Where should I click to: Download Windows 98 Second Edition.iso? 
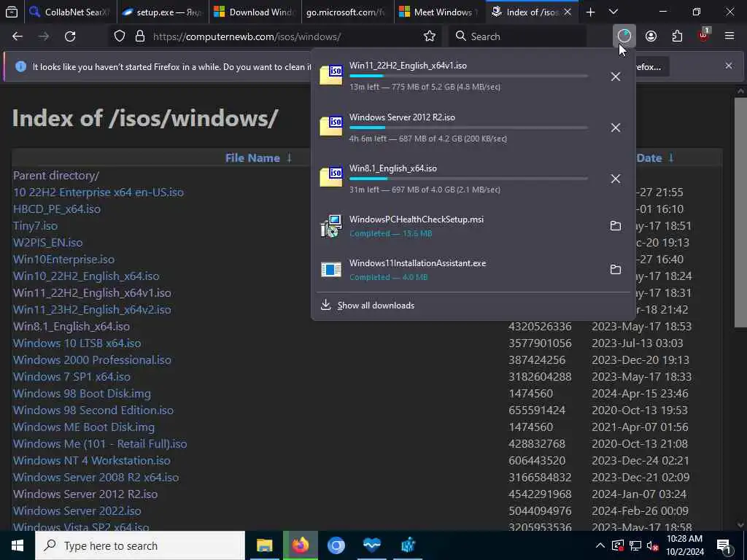pos(93,410)
